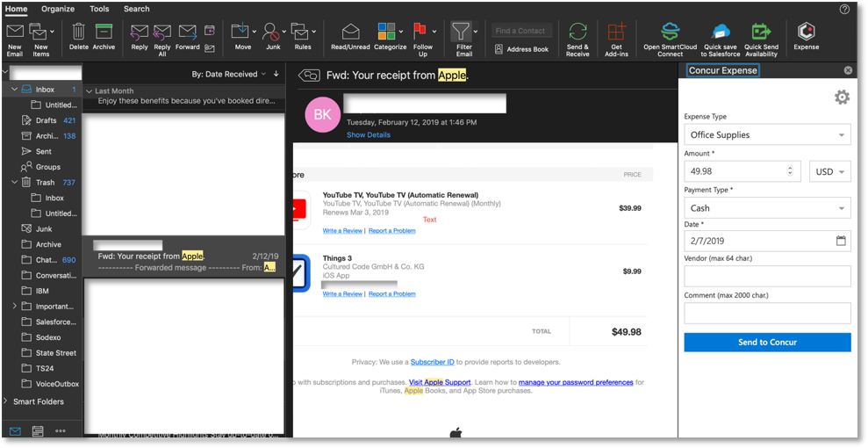Adjust the Amount stepper arrows
Screen dimensions: 868x448
[790, 171]
